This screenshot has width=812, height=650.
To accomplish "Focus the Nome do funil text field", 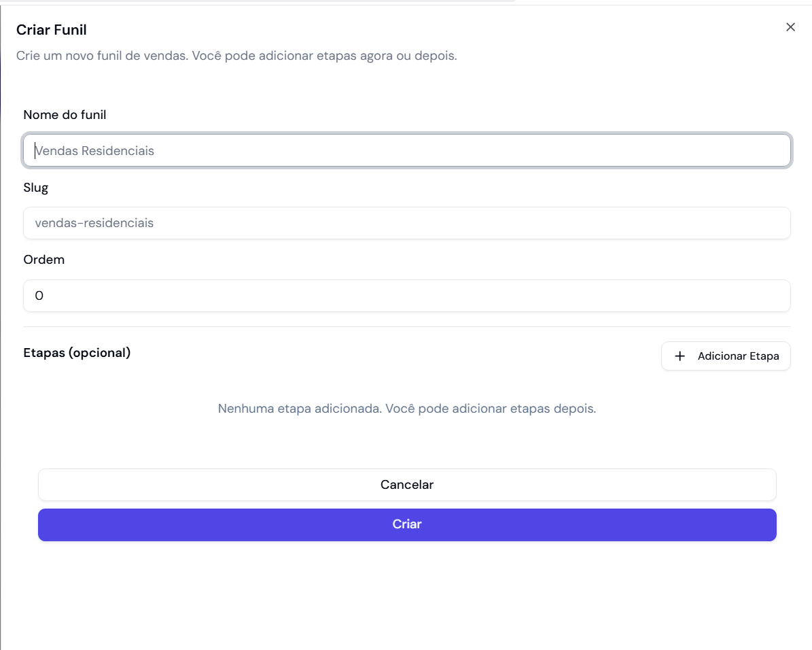I will click(x=406, y=151).
